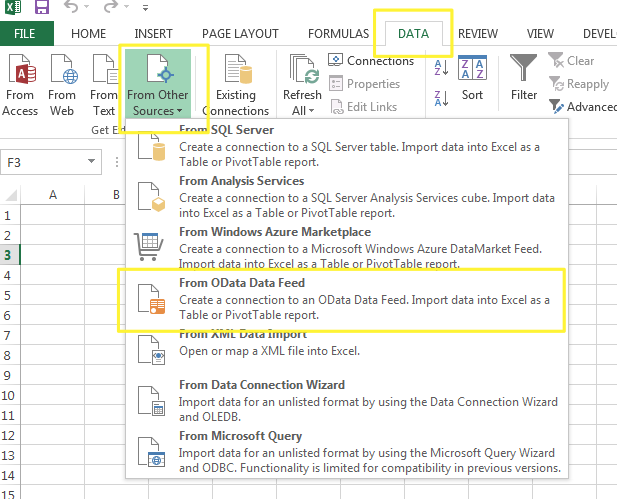Import data From Web

pos(62,85)
